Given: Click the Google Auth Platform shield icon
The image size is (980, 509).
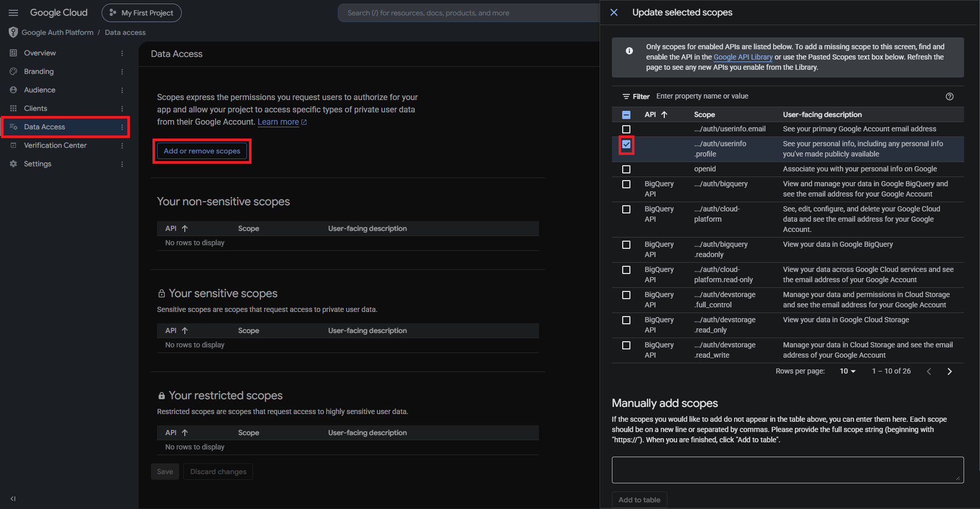Looking at the screenshot, I should coord(13,32).
